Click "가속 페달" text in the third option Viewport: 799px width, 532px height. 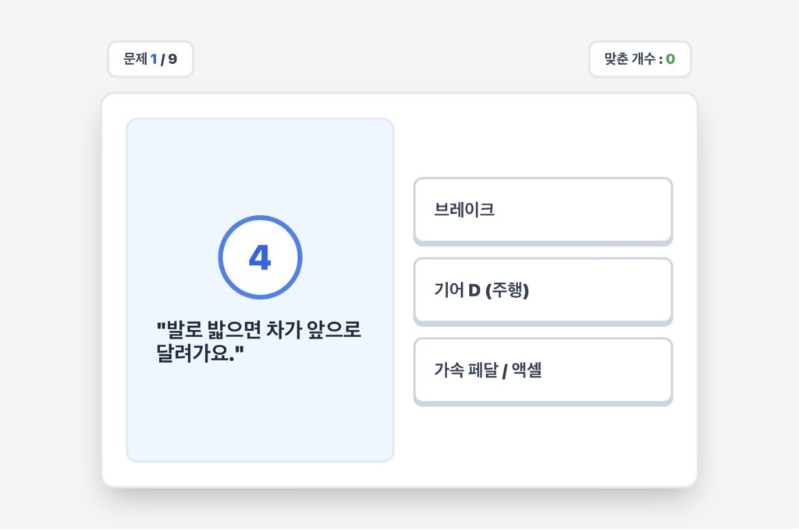point(465,371)
